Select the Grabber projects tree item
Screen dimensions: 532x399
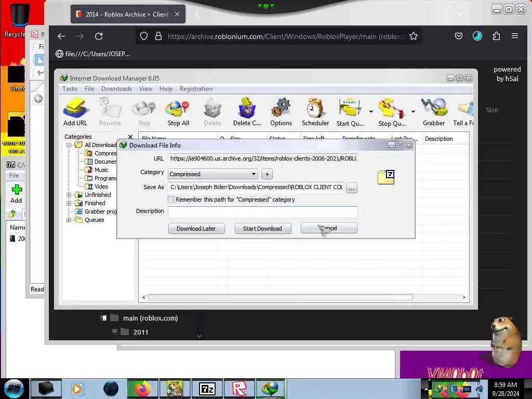[x=100, y=211]
